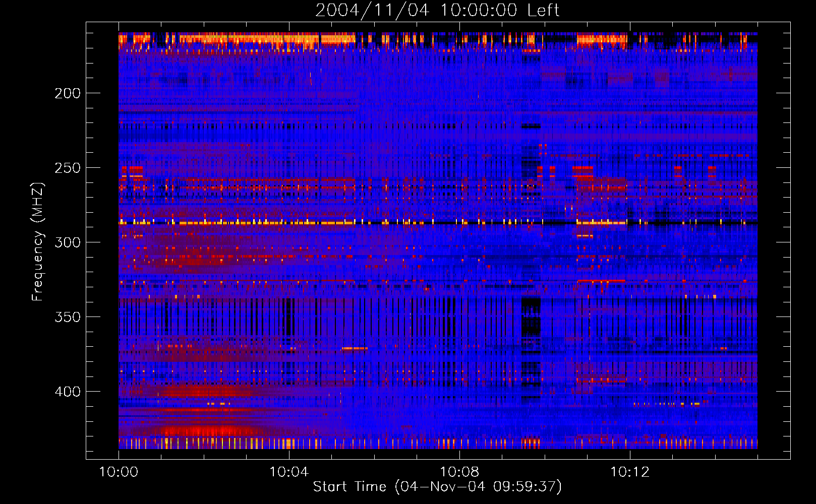
Task: Click the 250 frequency tick label
Action: click(x=68, y=168)
